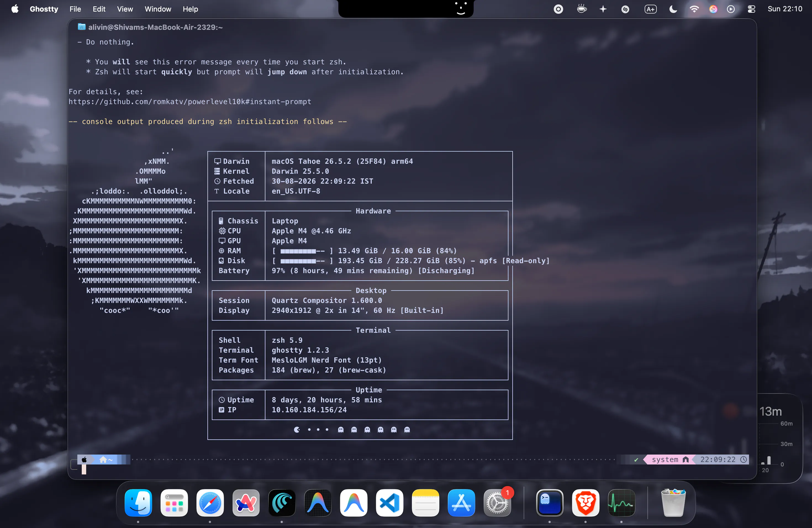Open the Notes app in the Dock

click(x=425, y=503)
